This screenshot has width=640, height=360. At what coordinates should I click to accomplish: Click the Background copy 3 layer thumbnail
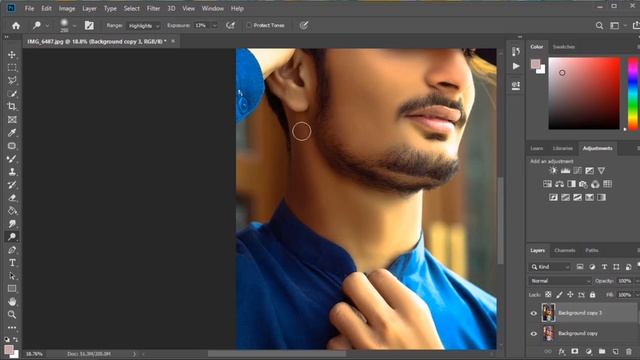coord(548,313)
